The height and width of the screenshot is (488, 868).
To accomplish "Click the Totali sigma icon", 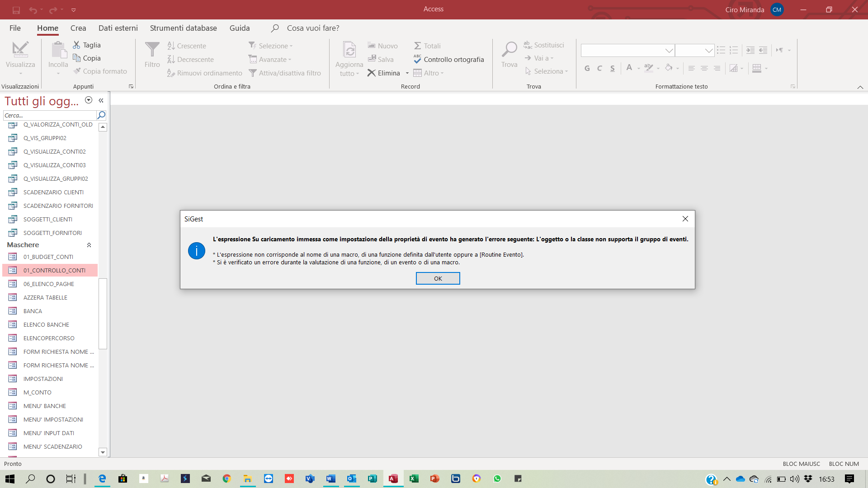I will tap(417, 46).
